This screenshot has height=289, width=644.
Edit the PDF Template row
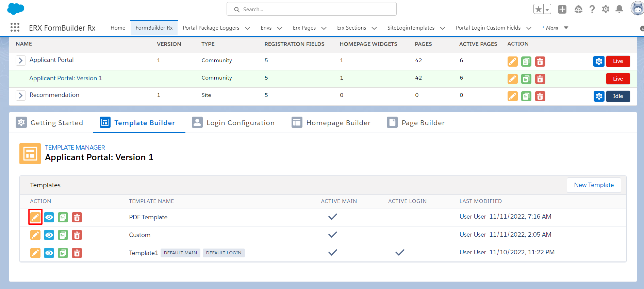point(35,217)
